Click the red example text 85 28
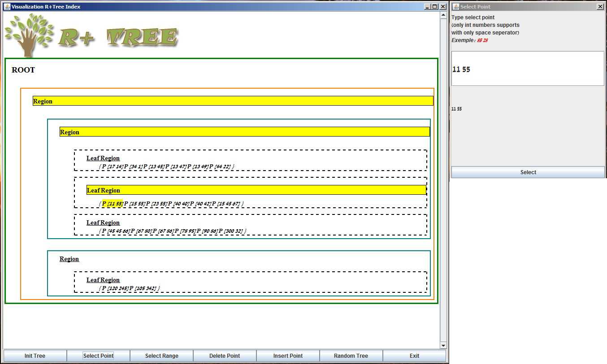The height and width of the screenshot is (364, 607). pyautogui.click(x=482, y=40)
